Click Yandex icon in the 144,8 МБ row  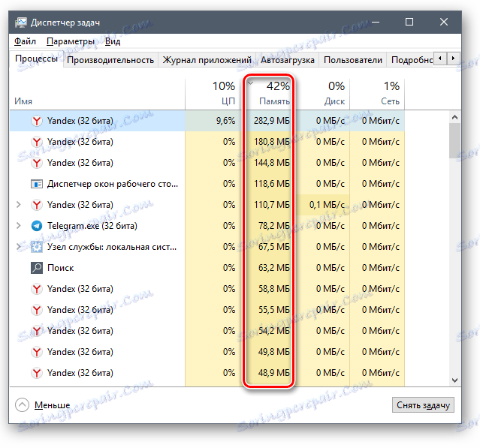tap(37, 163)
